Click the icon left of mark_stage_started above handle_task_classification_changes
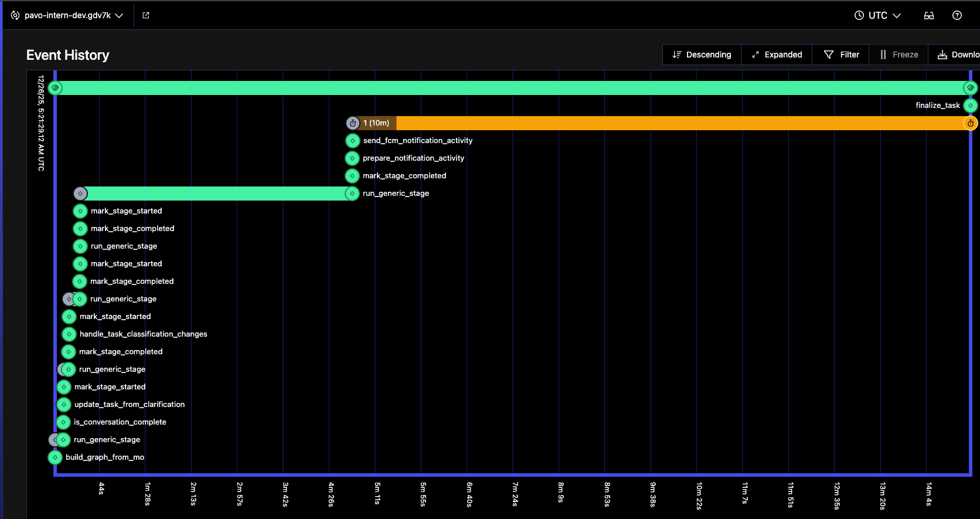Image resolution: width=980 pixels, height=519 pixels. click(x=69, y=317)
